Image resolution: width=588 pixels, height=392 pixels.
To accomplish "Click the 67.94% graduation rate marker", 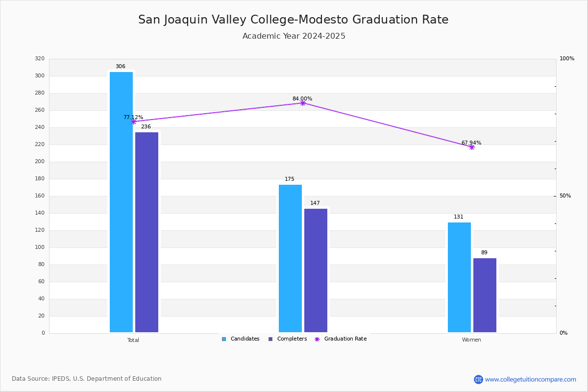I will point(472,147).
